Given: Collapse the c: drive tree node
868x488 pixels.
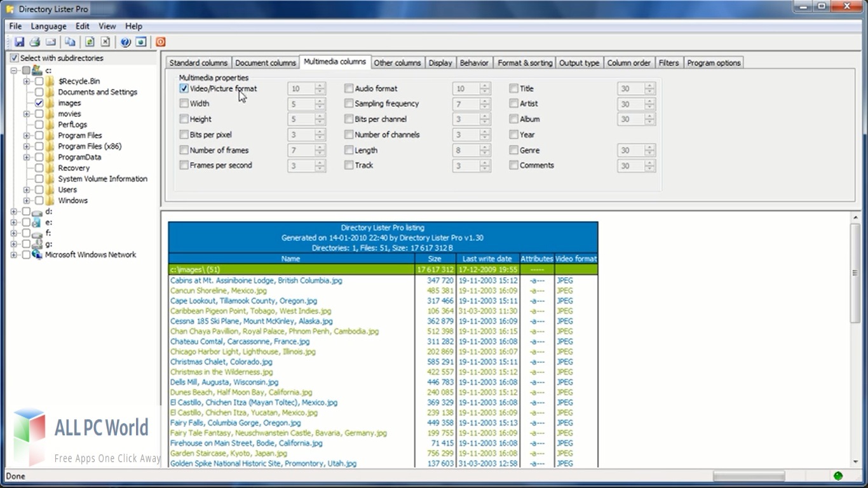Looking at the screenshot, I should pyautogui.click(x=14, y=71).
